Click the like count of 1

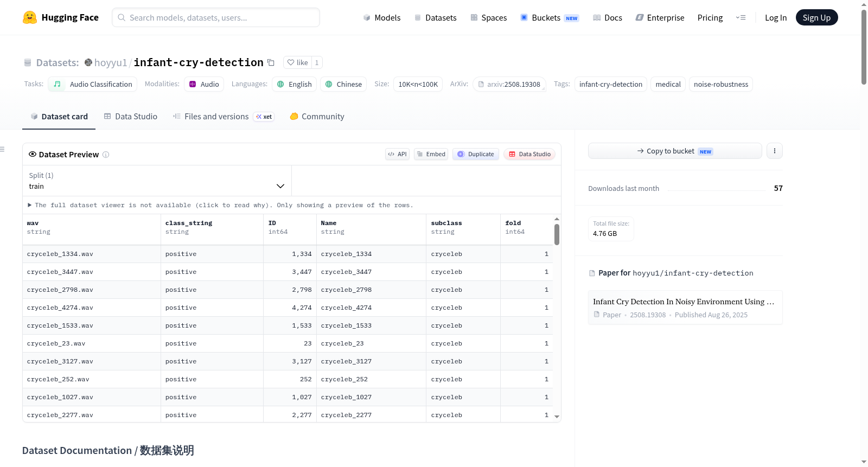317,62
